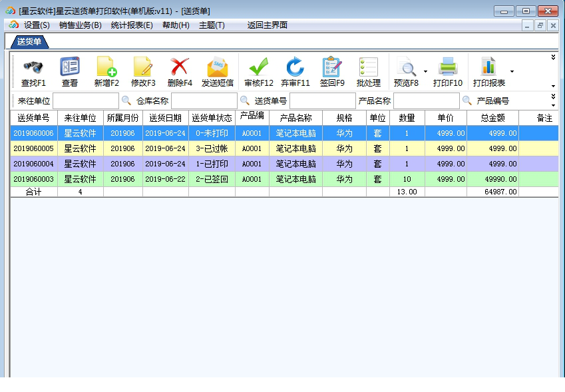Click the 弃审F11 undo-audit icon
Image resolution: width=565 pixels, height=392 pixels.
point(295,67)
